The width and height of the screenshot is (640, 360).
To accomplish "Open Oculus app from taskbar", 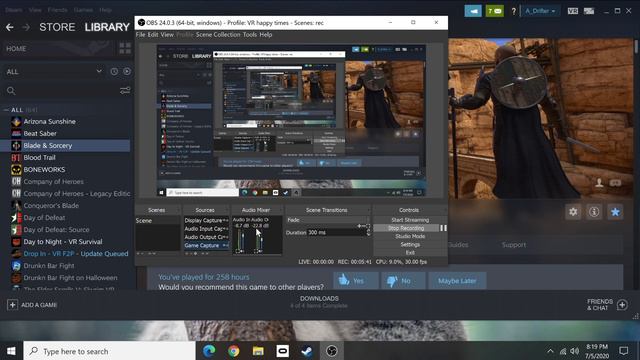I will click(282, 351).
